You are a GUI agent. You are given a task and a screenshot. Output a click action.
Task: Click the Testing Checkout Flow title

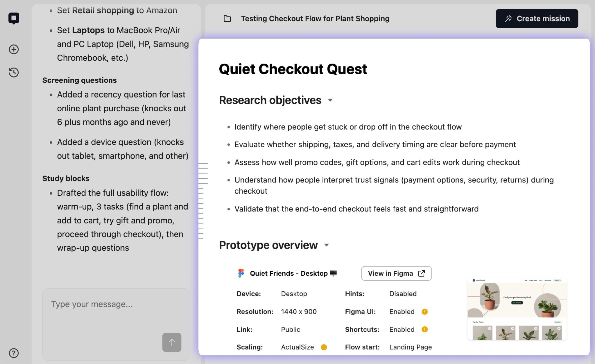point(315,19)
